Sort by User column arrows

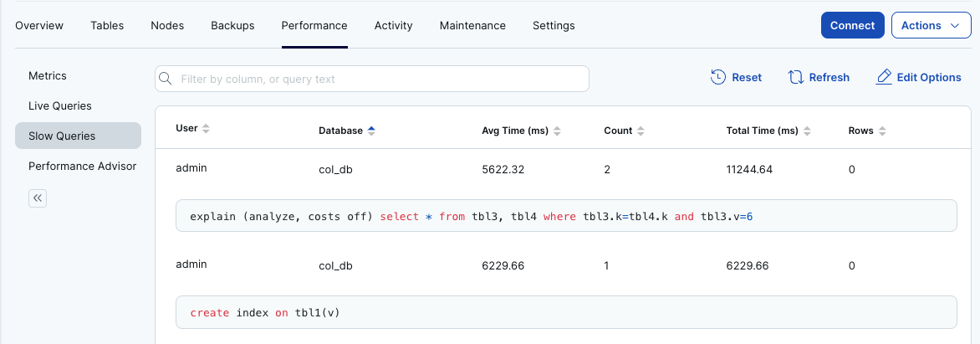pyautogui.click(x=207, y=129)
